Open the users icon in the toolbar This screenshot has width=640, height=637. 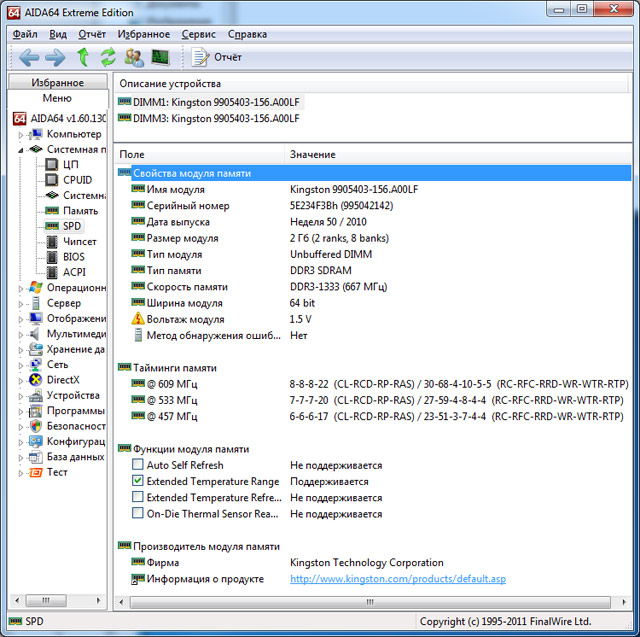134,58
